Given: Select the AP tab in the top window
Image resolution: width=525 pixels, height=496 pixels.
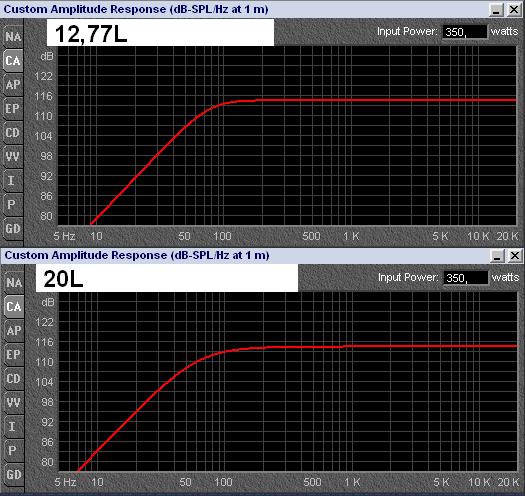Looking at the screenshot, I should click(x=13, y=84).
